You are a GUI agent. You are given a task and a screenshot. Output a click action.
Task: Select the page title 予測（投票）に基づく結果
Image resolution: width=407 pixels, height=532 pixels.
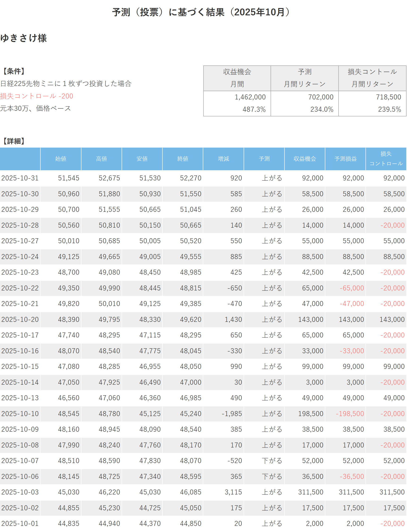pos(201,12)
